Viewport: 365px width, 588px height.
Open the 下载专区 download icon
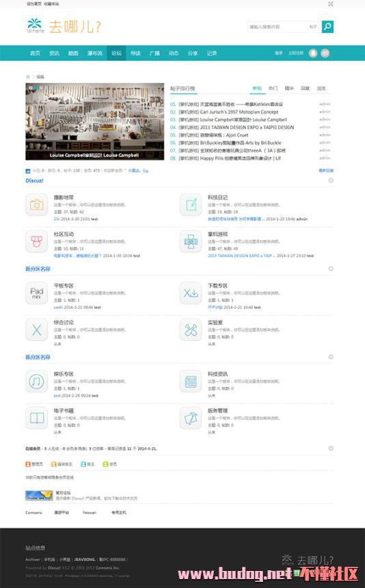(x=191, y=293)
